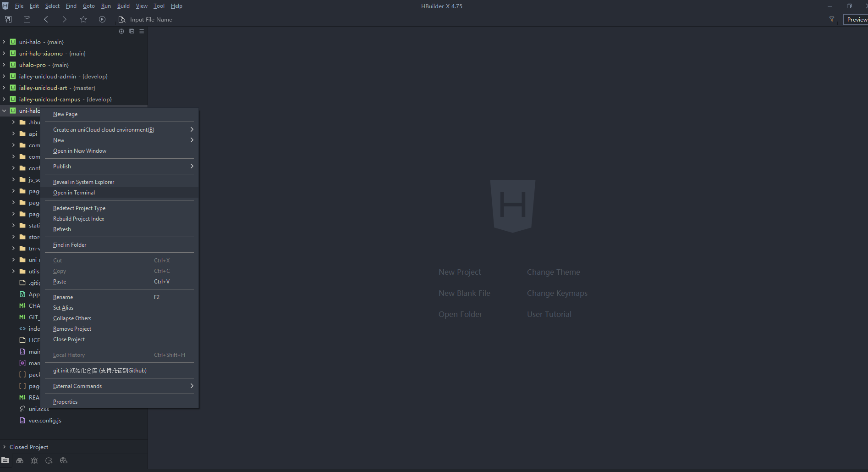
Task: Click the utils folder icon
Action: coord(22,271)
